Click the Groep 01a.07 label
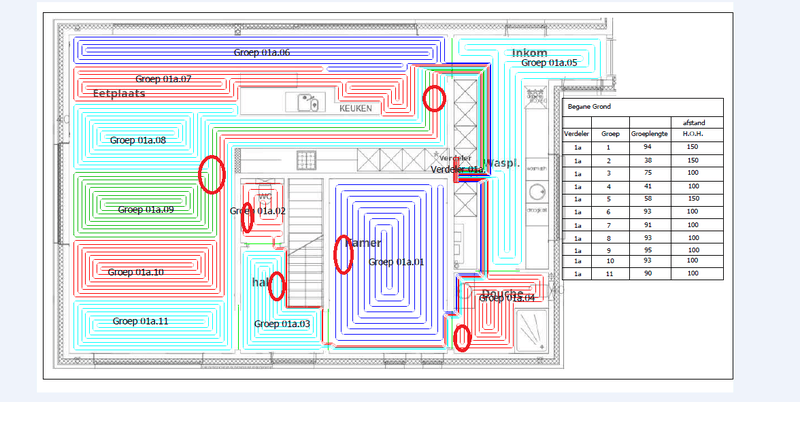 [x=163, y=79]
